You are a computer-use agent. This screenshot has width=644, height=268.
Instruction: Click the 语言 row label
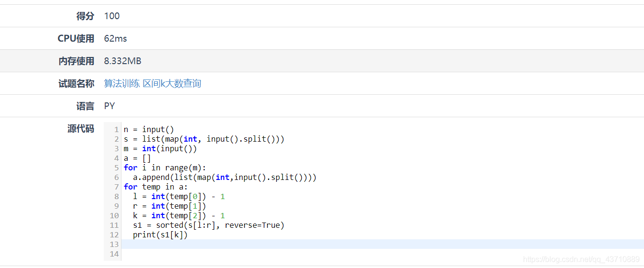coord(86,106)
